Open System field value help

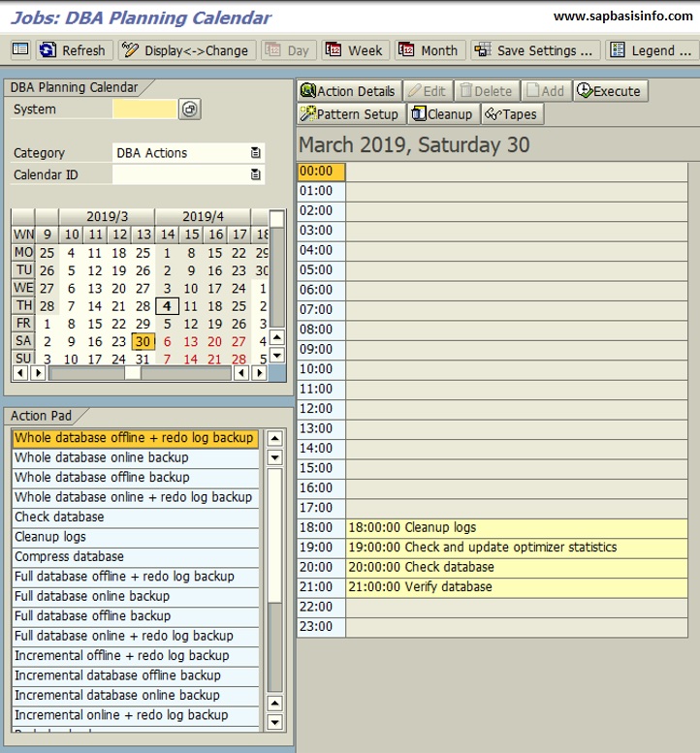coord(190,110)
